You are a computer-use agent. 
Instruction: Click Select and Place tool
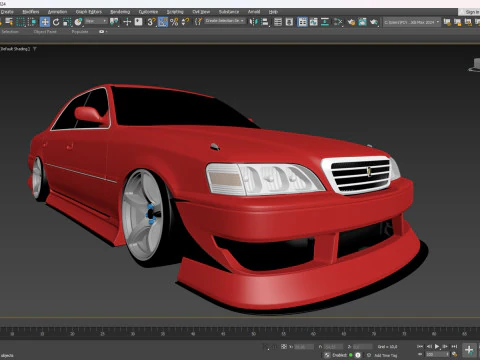[x=78, y=22]
